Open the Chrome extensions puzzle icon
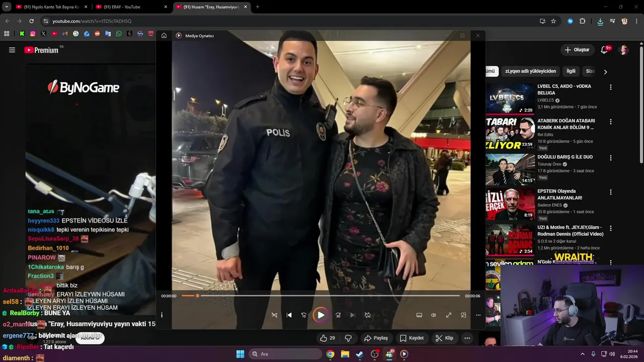Image resolution: width=644 pixels, height=362 pixels. [x=583, y=21]
